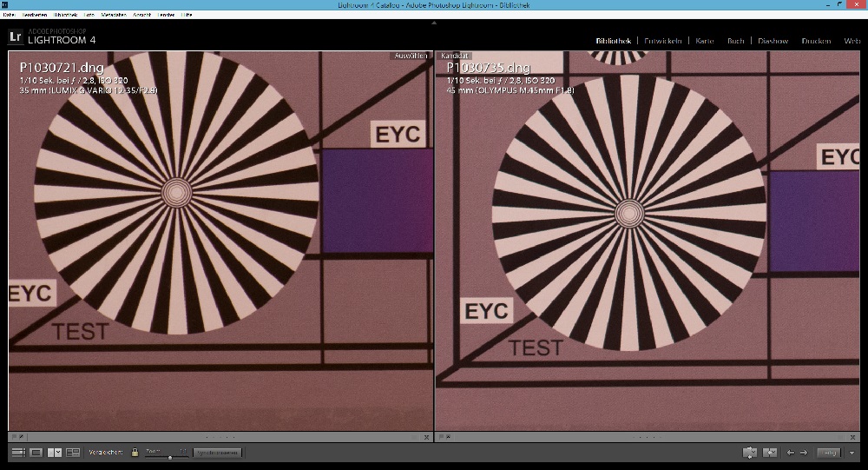Switch to Loupe view icon
Image resolution: width=868 pixels, height=470 pixels.
pyautogui.click(x=36, y=453)
